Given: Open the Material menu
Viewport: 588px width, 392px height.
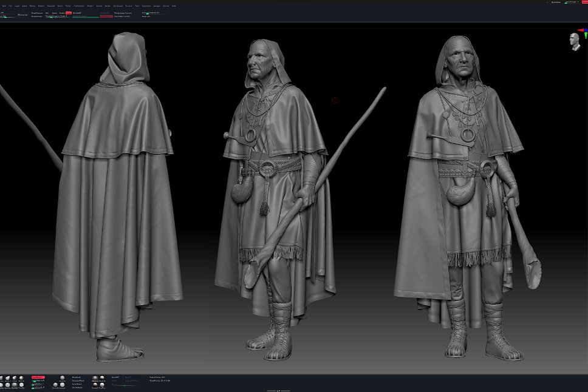Looking at the screenshot, I should coord(51,6).
